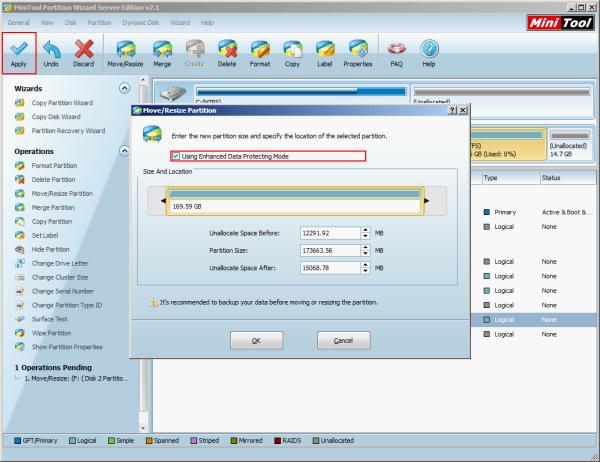Image resolution: width=600 pixels, height=462 pixels.
Task: Open the Dynamic Disk menu
Action: point(140,23)
